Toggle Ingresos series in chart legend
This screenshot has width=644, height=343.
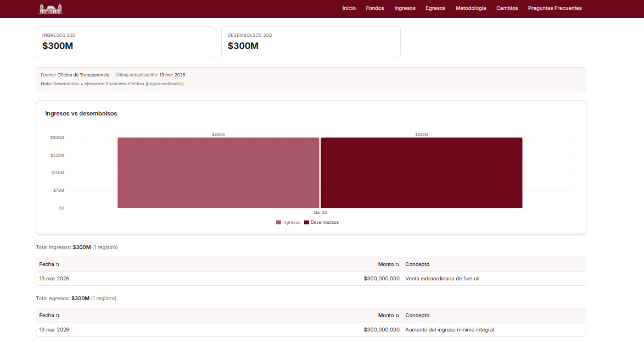click(288, 222)
